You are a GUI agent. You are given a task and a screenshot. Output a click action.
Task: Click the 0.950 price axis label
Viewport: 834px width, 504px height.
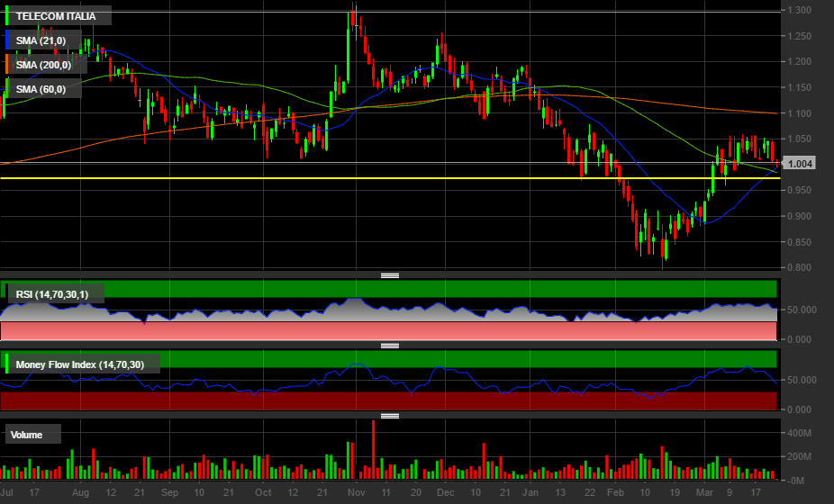click(800, 190)
